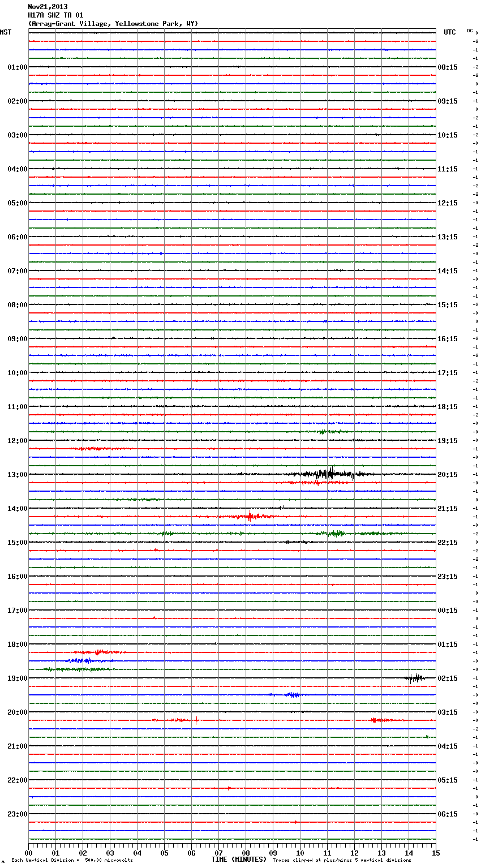The height and width of the screenshot is (868, 481).
Task: Select the 07:00 MST row label
Action: pos(17,271)
